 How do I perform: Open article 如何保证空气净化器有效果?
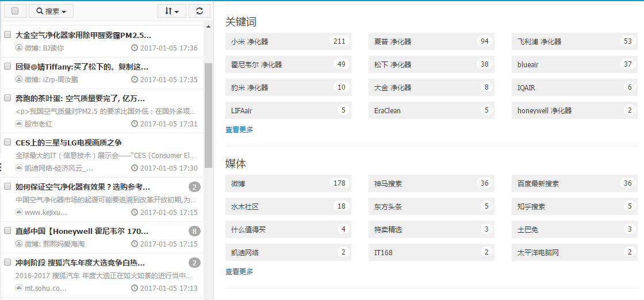83,187
